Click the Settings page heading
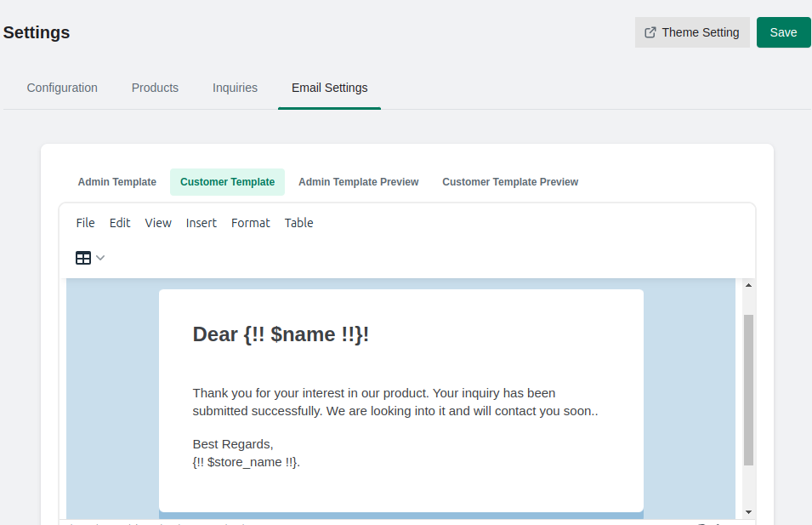The image size is (812, 525). click(x=37, y=32)
